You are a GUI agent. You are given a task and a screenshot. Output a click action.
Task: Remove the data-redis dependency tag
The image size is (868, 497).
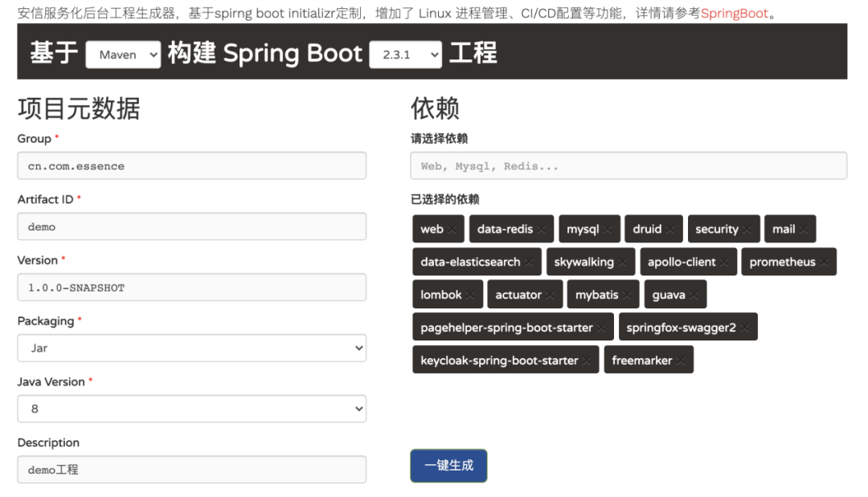[542, 230]
